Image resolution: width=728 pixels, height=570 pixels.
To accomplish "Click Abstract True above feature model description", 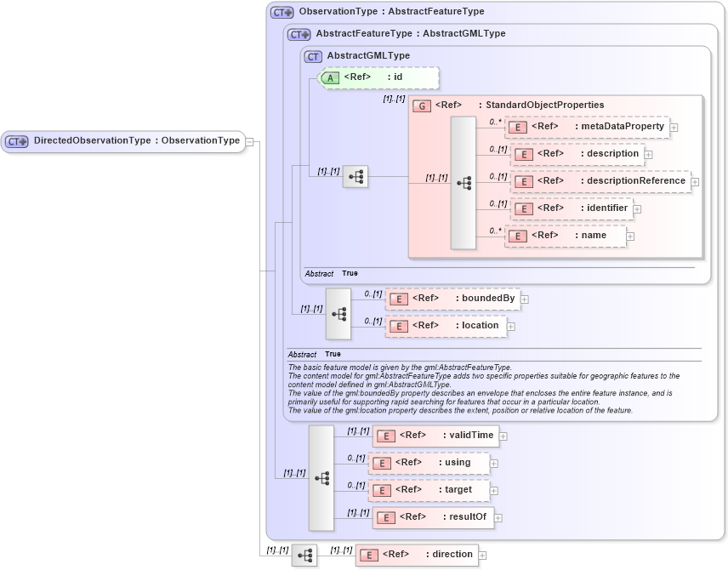I will 315,355.
